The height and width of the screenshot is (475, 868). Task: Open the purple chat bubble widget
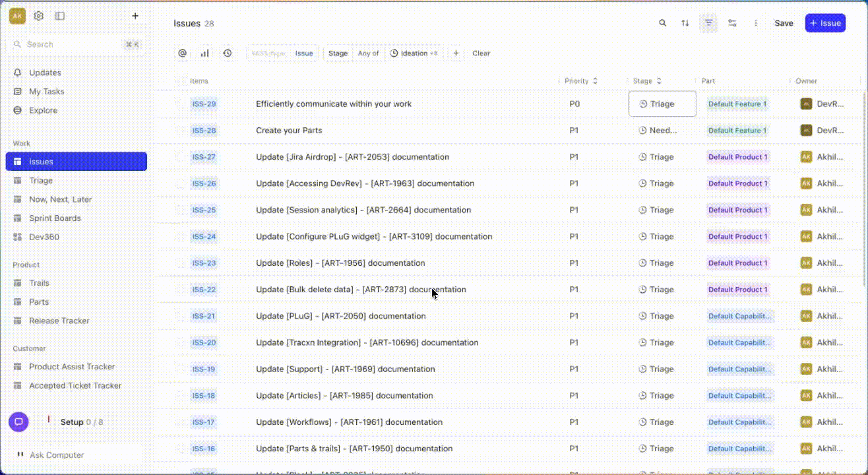[x=18, y=422]
